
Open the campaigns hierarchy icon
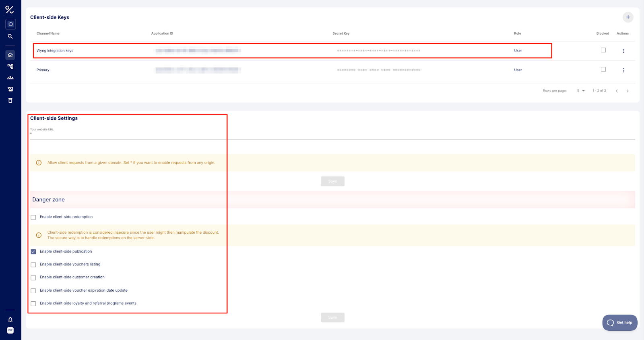pos(10,66)
